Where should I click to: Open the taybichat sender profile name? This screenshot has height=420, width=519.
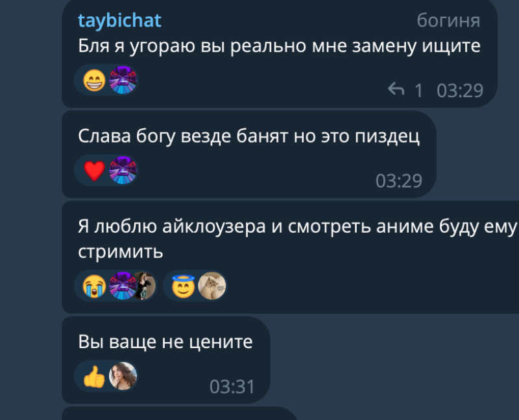coord(119,21)
